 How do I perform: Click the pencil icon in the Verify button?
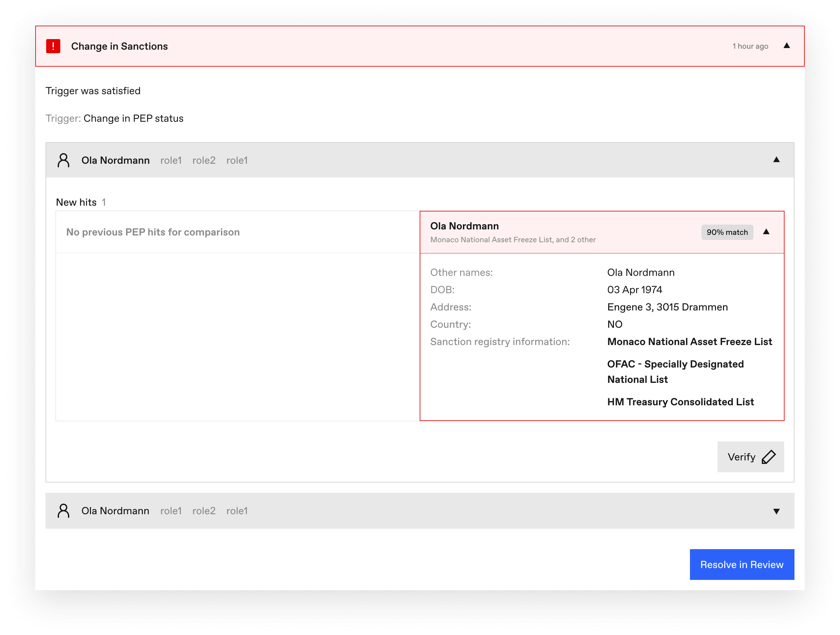click(769, 457)
